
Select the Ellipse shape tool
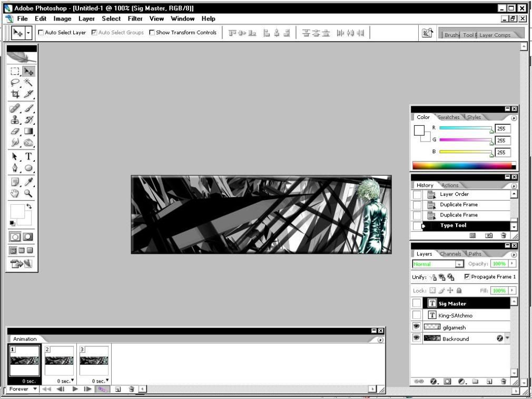[x=28, y=168]
